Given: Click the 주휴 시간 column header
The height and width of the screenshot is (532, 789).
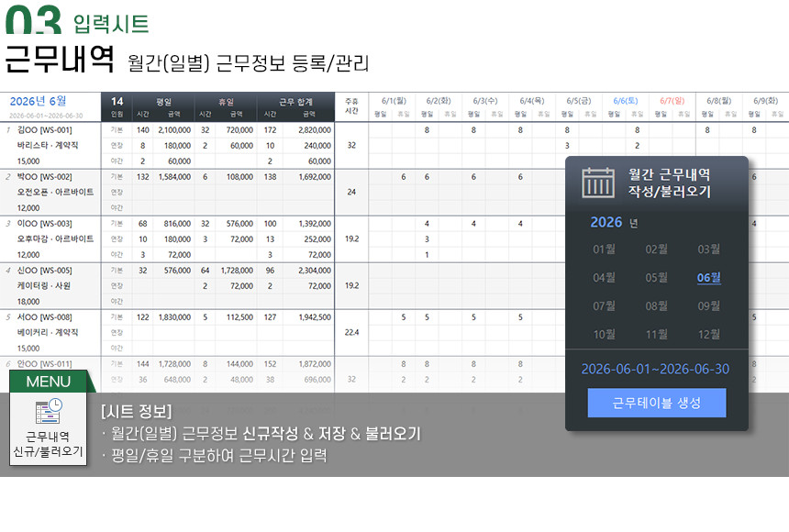Looking at the screenshot, I should 351,106.
